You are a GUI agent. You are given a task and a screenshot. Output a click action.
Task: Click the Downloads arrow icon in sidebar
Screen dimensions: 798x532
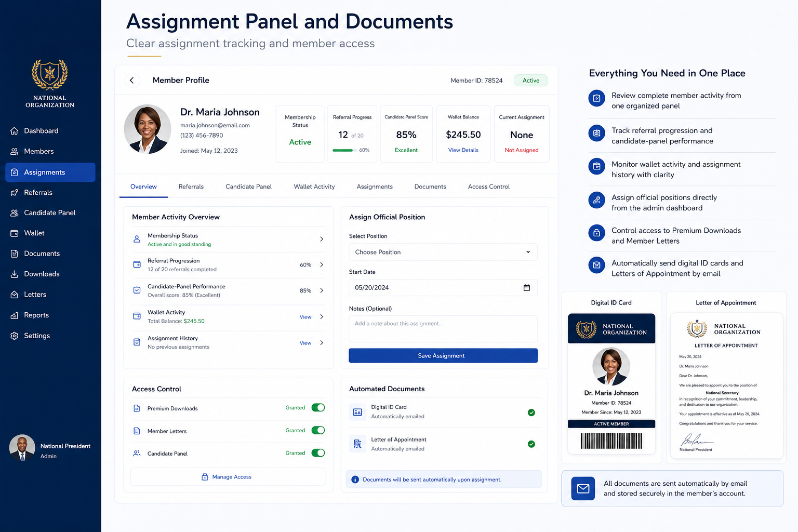pyautogui.click(x=15, y=274)
